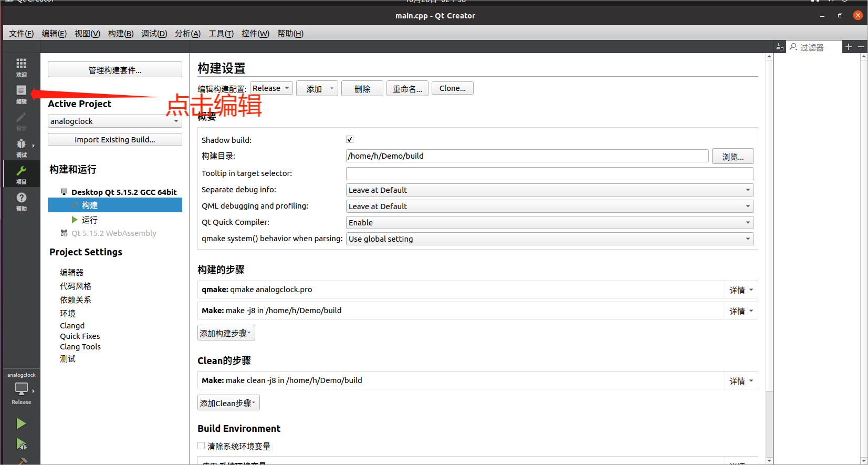868x465 pixels.
Task: Clear the output with the broom icon
Action: 780,47
